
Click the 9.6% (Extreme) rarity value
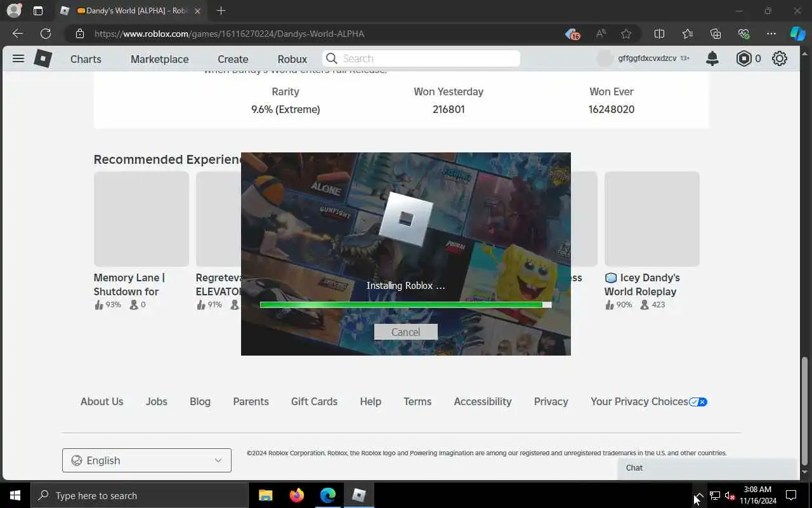point(285,109)
